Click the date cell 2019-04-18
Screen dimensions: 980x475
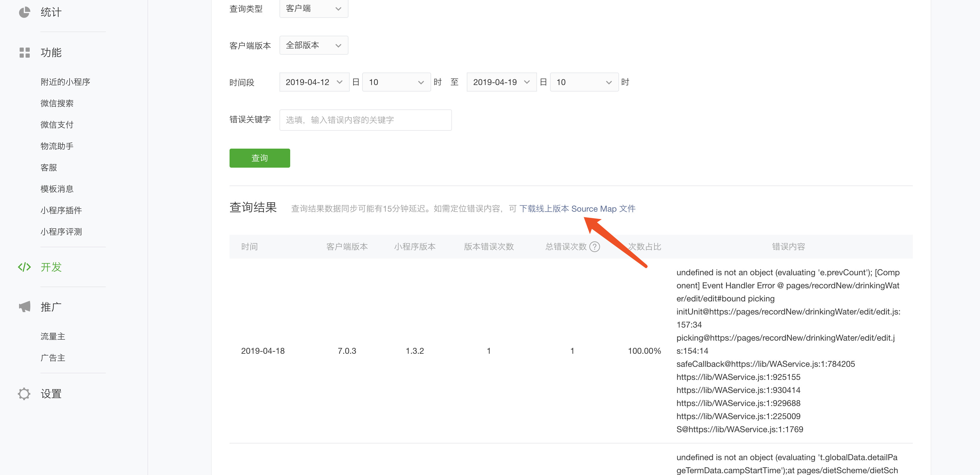coord(263,351)
